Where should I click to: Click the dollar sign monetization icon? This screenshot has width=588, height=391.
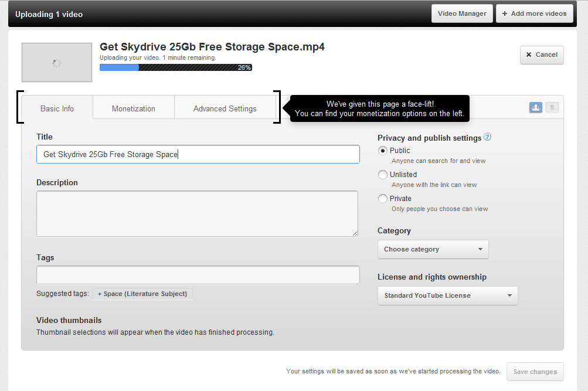pyautogui.click(x=552, y=108)
